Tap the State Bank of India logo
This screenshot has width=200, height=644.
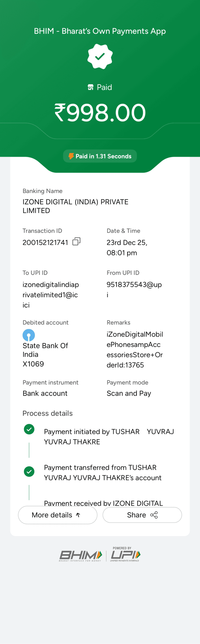point(29,335)
